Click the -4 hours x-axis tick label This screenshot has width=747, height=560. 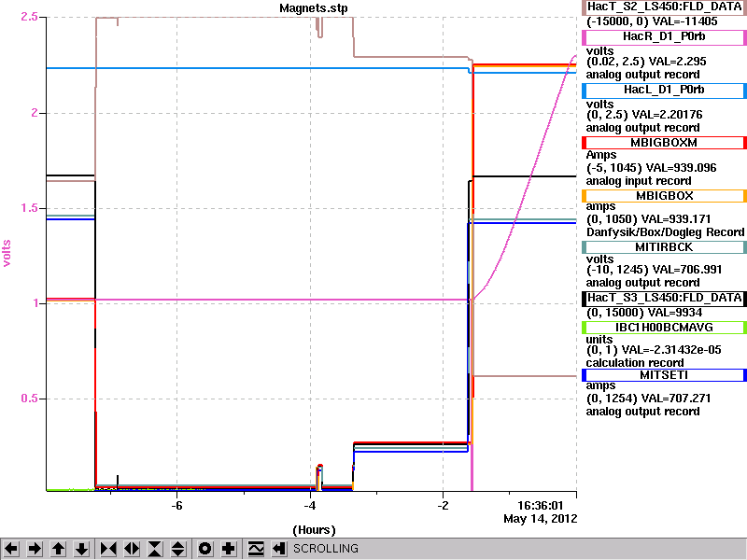coord(310,506)
